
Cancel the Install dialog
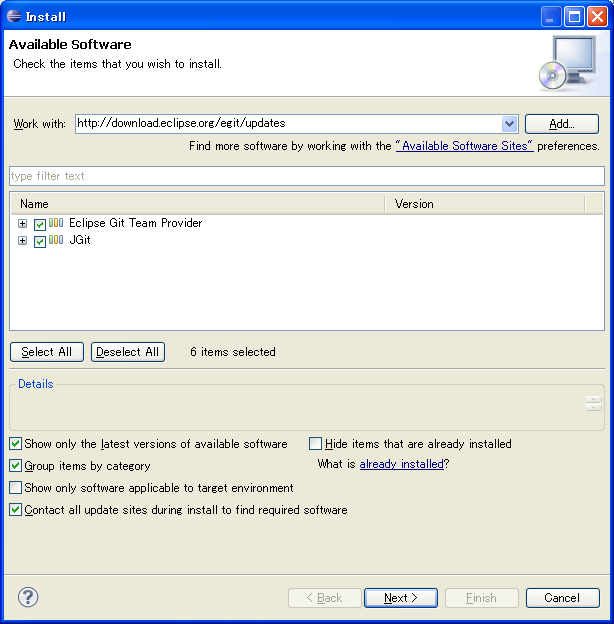click(x=562, y=598)
